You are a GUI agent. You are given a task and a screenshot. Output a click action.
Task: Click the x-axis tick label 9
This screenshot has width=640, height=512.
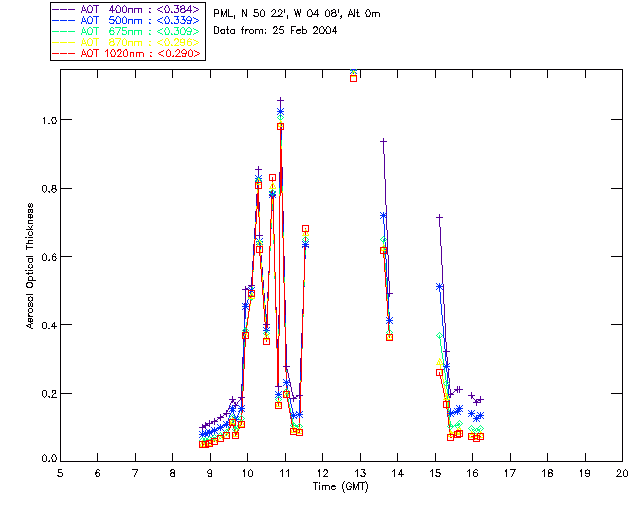[210, 473]
